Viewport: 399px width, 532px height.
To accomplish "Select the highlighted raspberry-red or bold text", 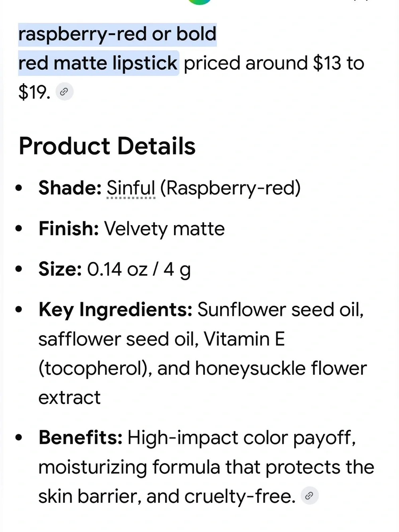I will point(117,34).
